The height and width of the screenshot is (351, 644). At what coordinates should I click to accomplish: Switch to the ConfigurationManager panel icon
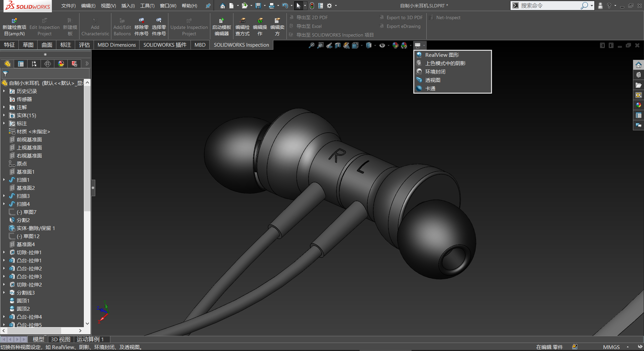pos(34,64)
